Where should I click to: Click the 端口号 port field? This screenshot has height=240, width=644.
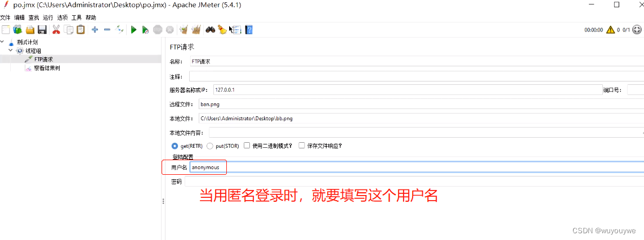[x=636, y=90]
